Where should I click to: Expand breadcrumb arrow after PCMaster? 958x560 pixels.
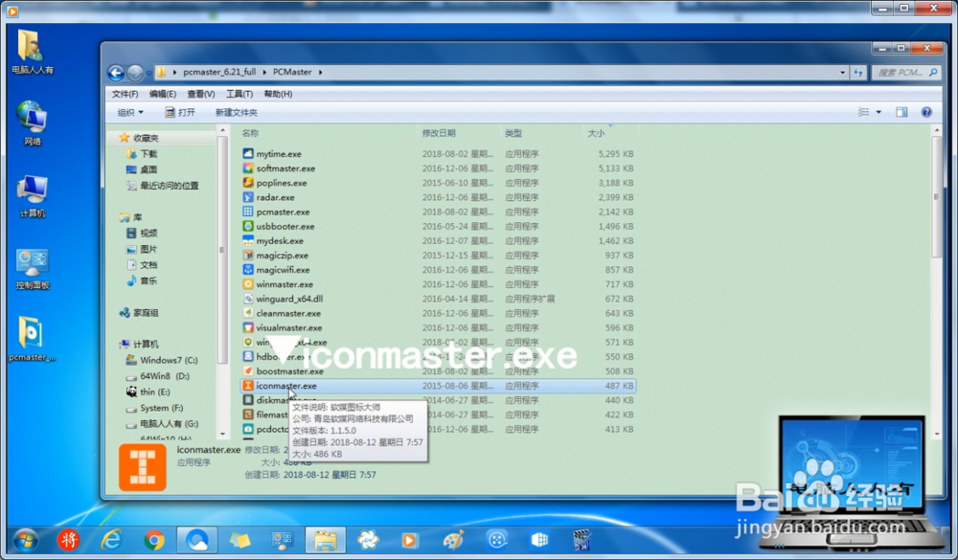click(x=320, y=72)
